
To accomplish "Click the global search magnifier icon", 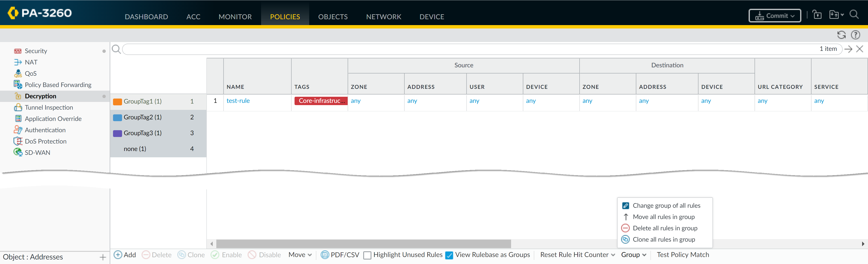I will point(854,14).
